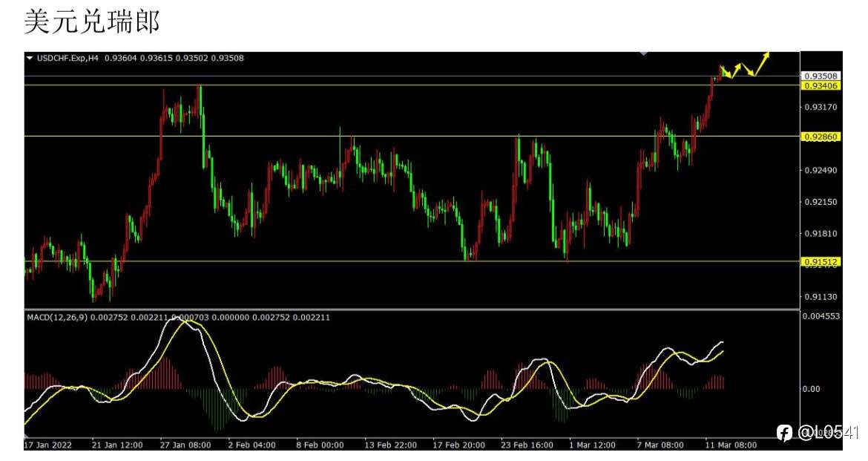Click the 0.91810 price axis value

pos(821,233)
